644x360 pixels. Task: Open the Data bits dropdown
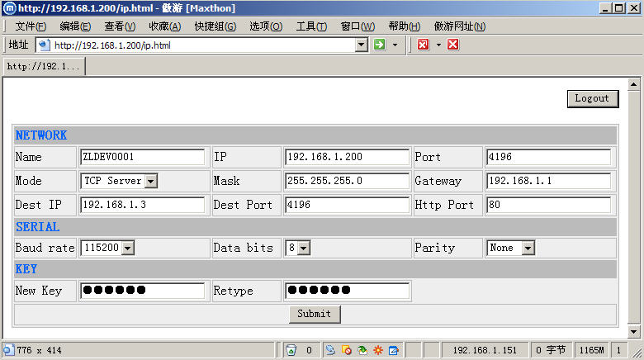click(x=303, y=248)
